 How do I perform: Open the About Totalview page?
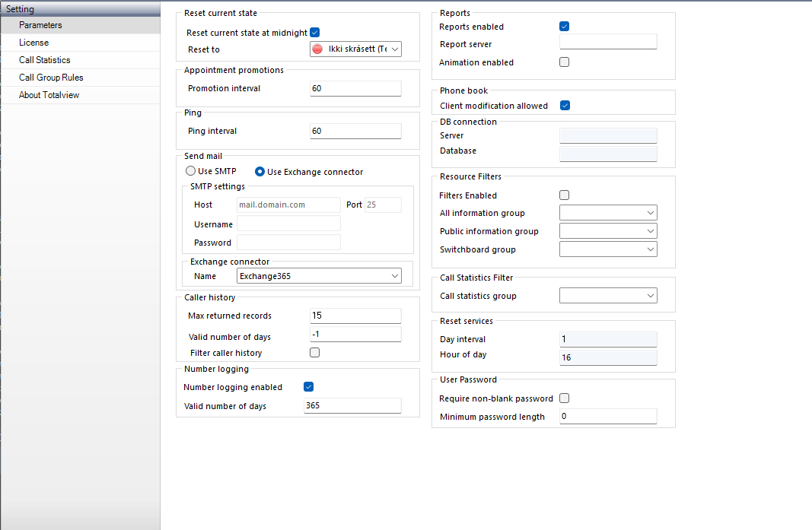click(x=80, y=95)
